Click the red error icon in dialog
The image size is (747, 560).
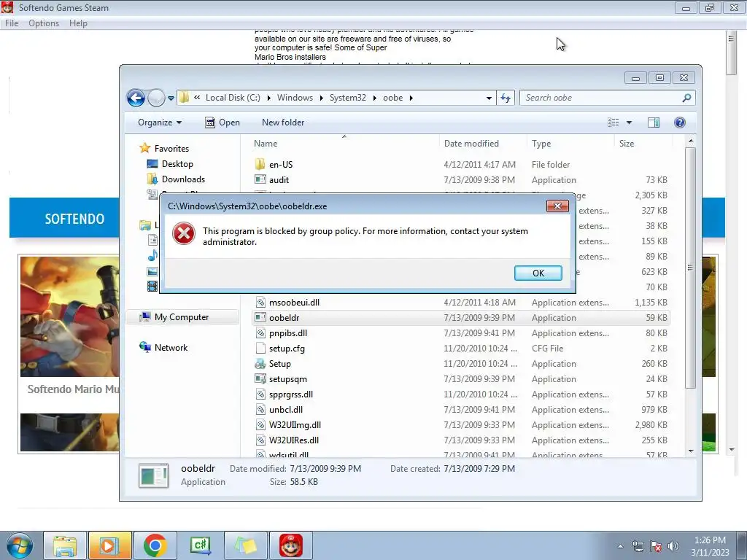pos(183,234)
